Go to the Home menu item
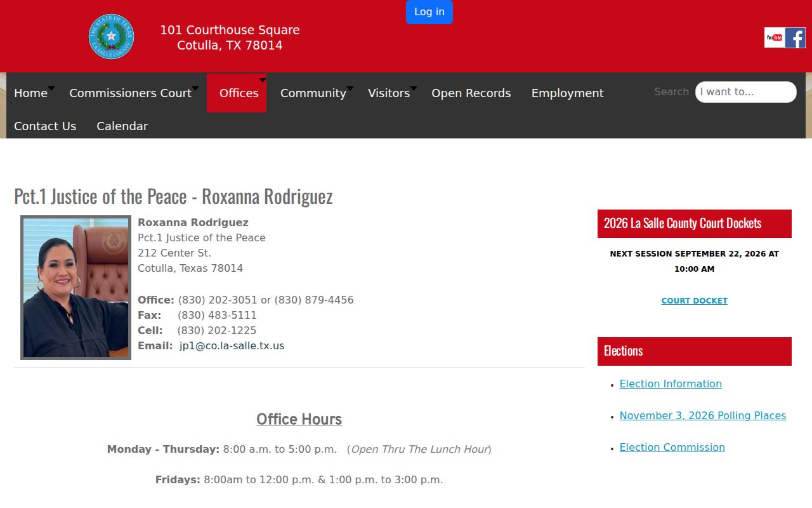The width and height of the screenshot is (812, 508). [x=30, y=93]
